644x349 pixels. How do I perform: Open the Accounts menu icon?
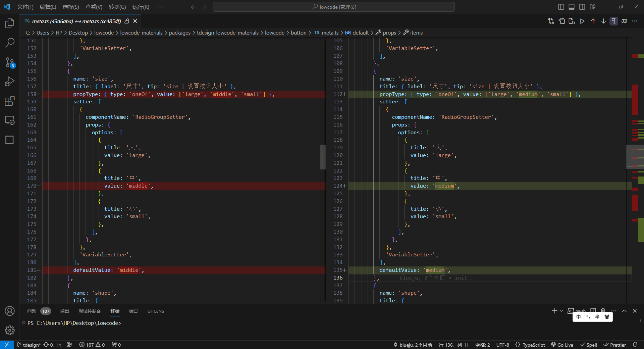point(10,311)
